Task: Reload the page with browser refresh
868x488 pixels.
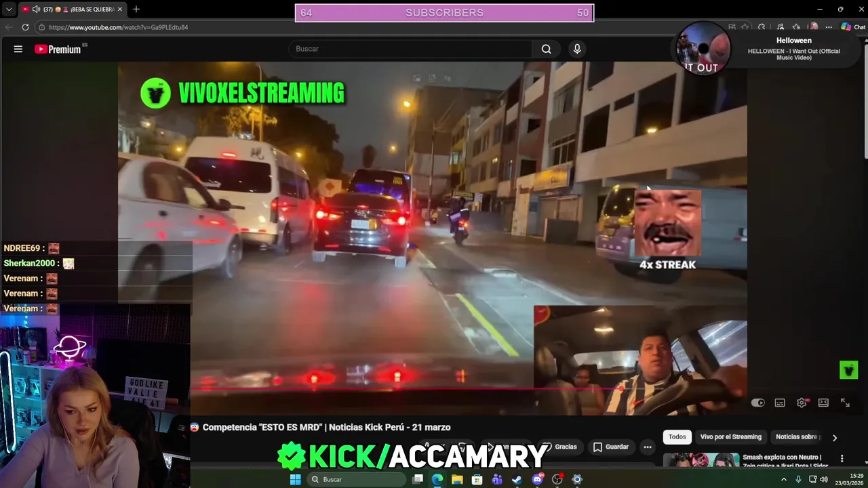Action: pos(25,27)
